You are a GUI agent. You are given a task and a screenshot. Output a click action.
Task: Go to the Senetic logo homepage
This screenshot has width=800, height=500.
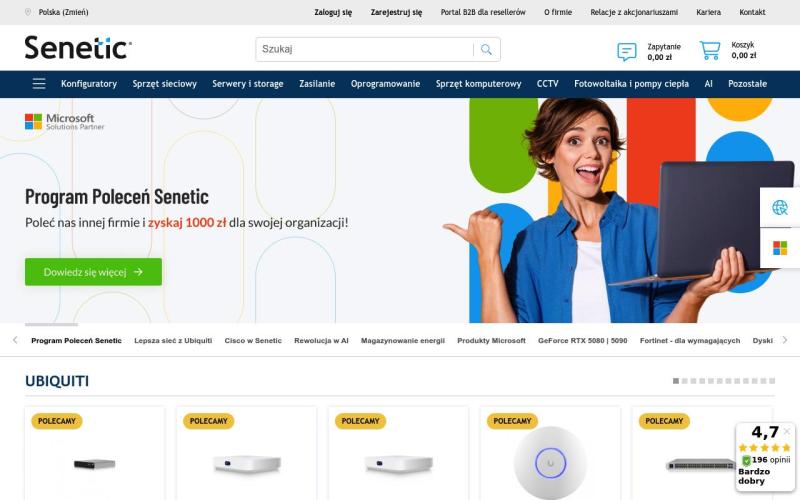pyautogui.click(x=78, y=48)
